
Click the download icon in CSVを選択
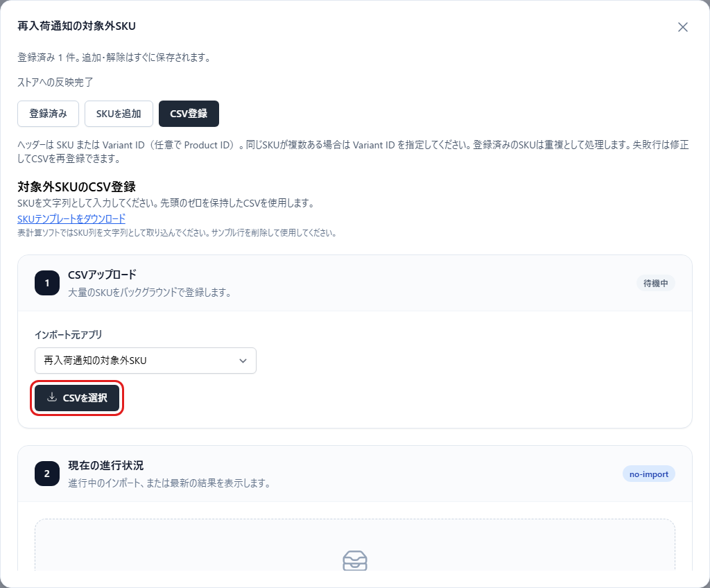tap(52, 397)
